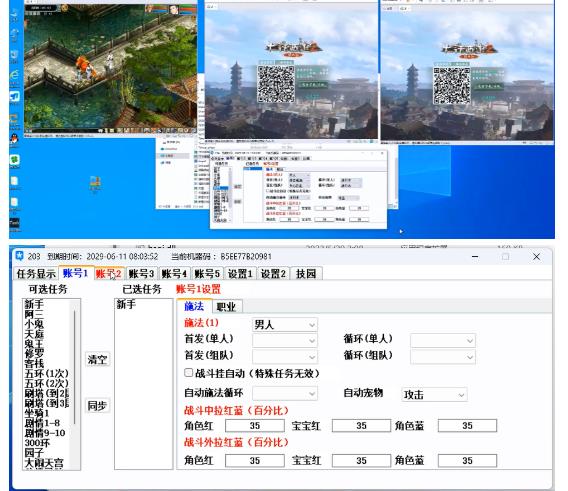Select 新手 in 可选任务 list

coord(34,304)
